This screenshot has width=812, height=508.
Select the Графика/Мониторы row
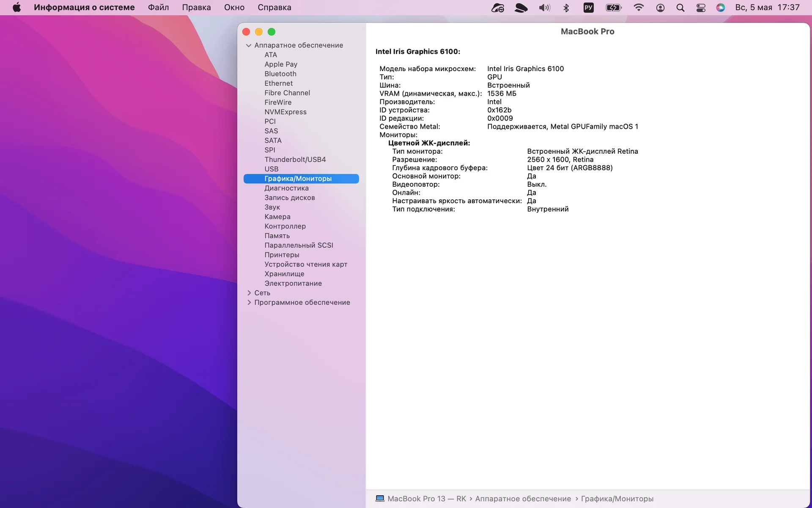(301, 179)
